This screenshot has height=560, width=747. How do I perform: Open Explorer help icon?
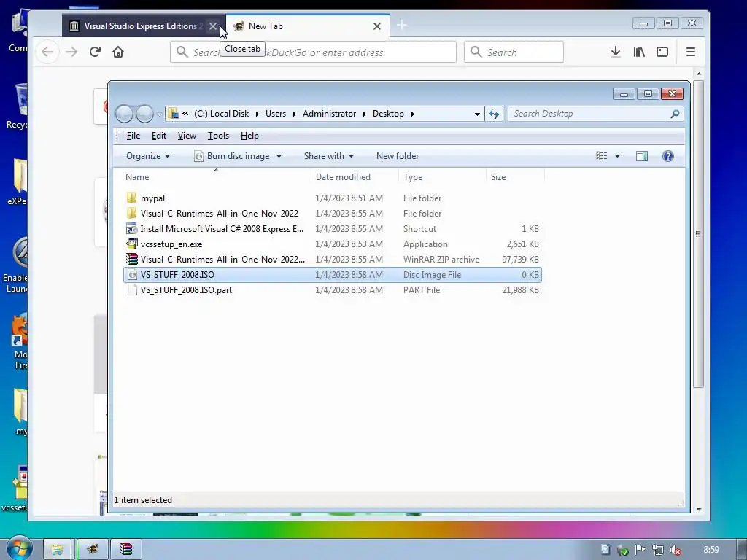pos(668,156)
